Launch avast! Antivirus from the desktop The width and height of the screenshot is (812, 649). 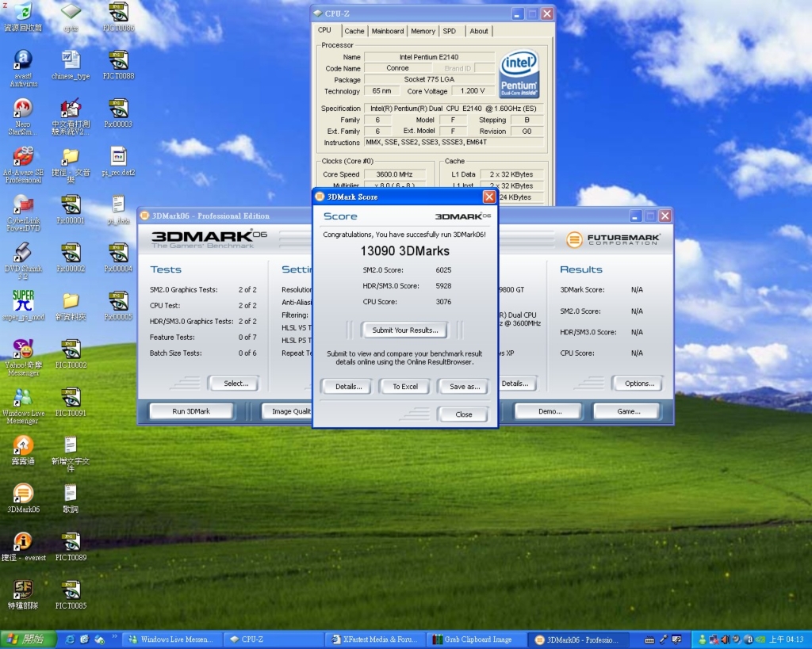pos(23,68)
